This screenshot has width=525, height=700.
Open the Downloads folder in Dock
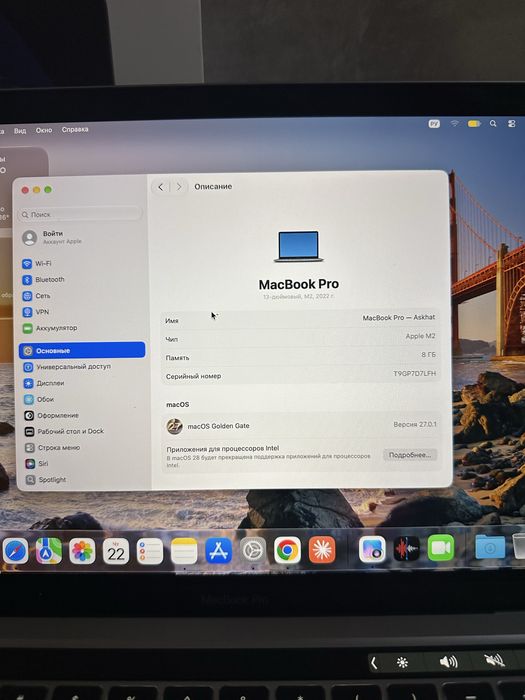point(490,546)
